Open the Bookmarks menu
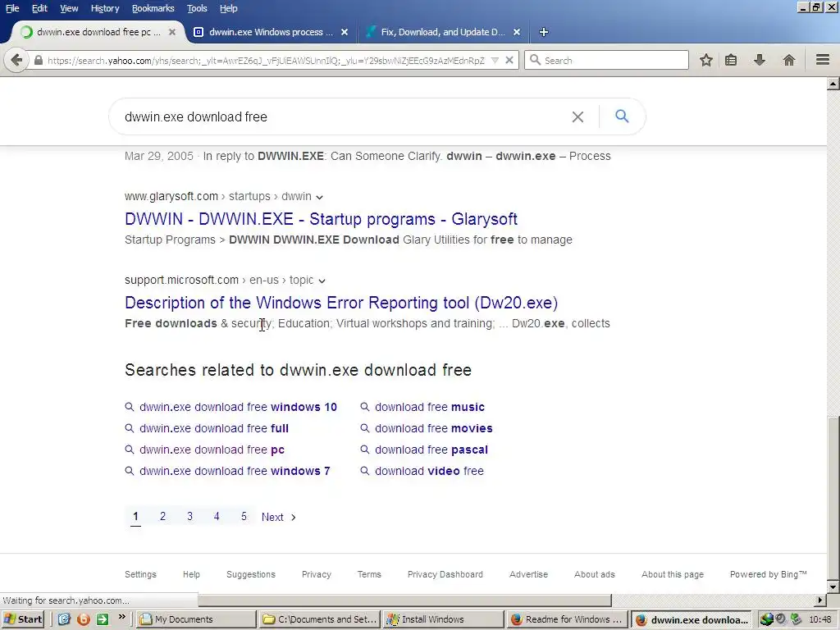Image resolution: width=840 pixels, height=630 pixels. pos(153,8)
